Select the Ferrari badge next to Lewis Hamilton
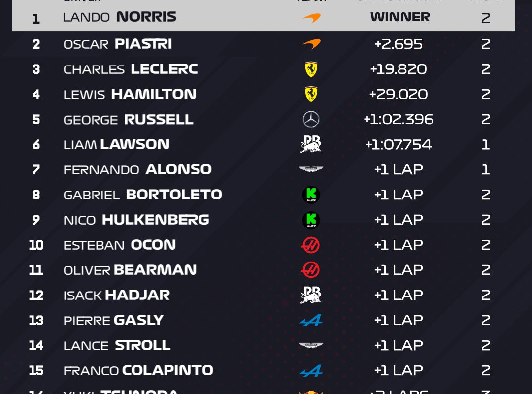The image size is (532, 394). pyautogui.click(x=311, y=94)
